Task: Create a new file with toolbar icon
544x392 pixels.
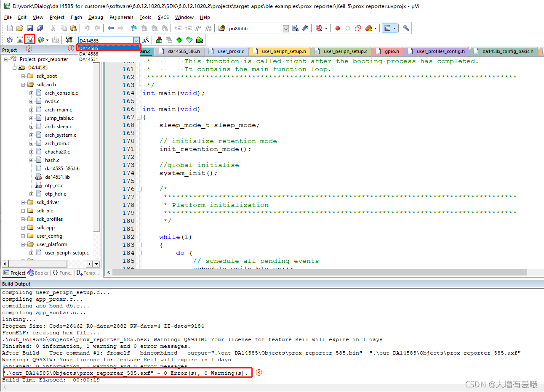Action: (x=10, y=28)
